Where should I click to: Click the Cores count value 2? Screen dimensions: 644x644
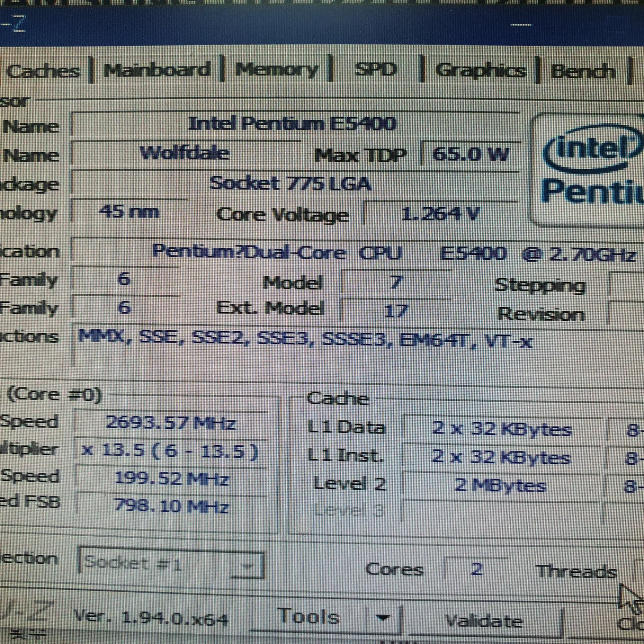tap(477, 569)
